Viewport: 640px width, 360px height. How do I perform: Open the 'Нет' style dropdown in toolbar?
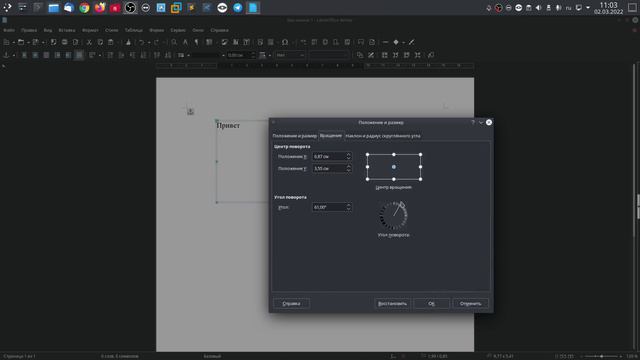click(x=290, y=55)
